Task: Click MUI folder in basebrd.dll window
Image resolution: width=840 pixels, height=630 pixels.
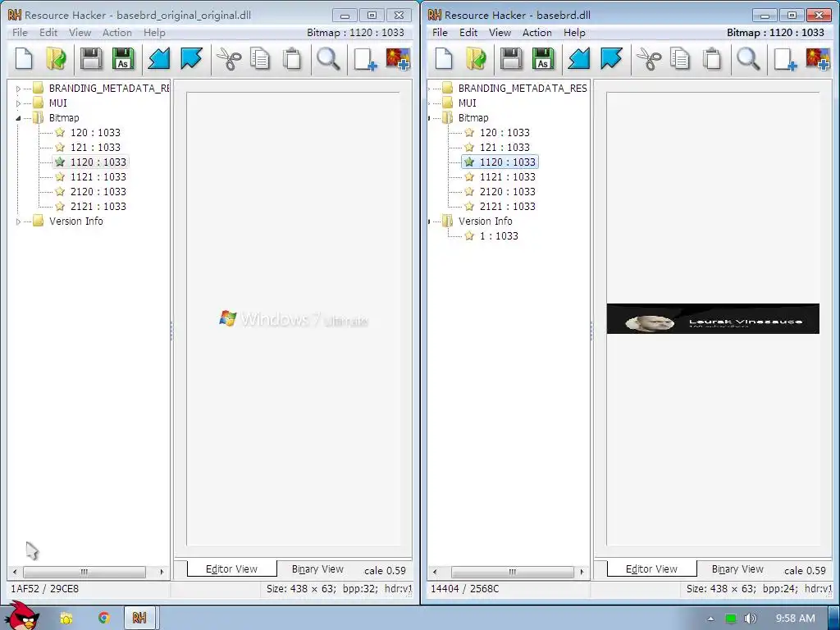Action: [467, 103]
